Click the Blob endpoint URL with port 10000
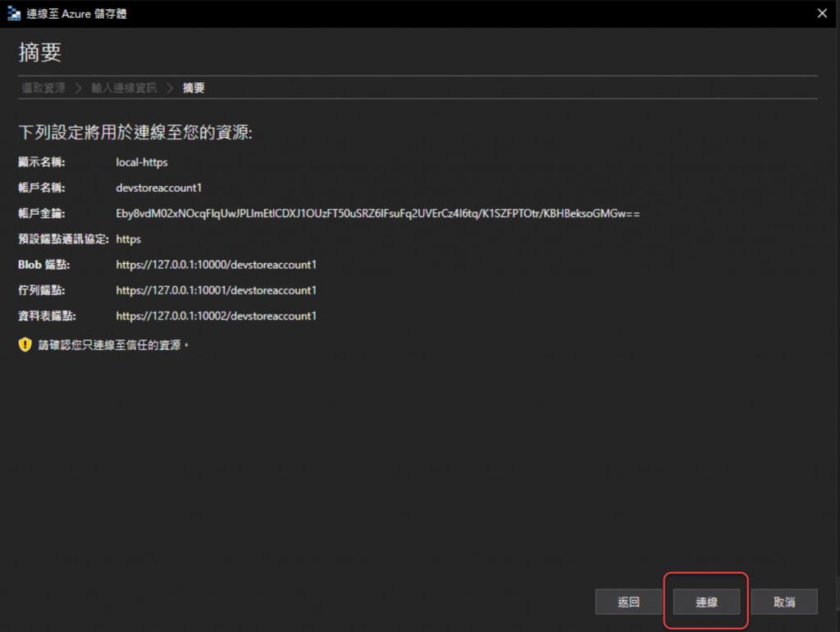 point(217,265)
